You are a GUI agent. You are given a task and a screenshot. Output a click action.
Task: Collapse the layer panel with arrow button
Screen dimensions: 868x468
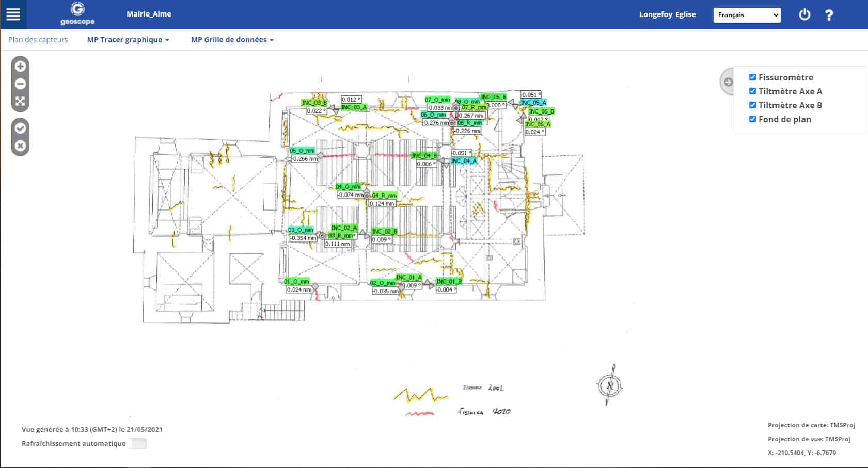tap(728, 82)
